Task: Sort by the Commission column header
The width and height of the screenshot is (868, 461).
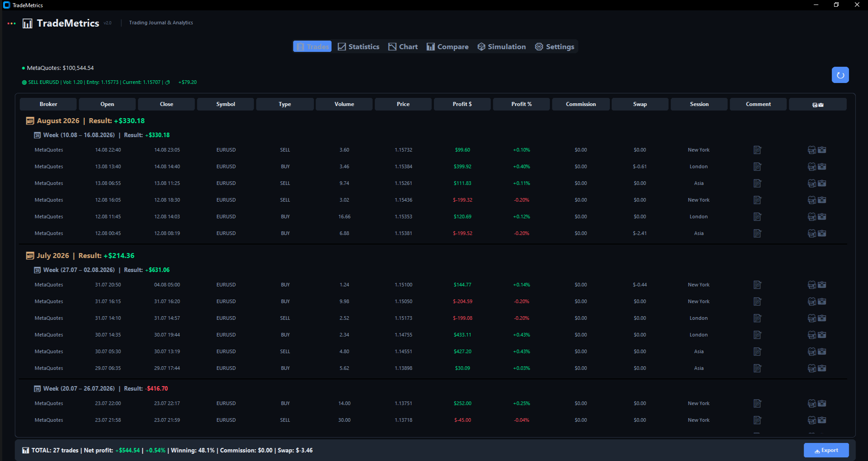Action: pos(581,104)
